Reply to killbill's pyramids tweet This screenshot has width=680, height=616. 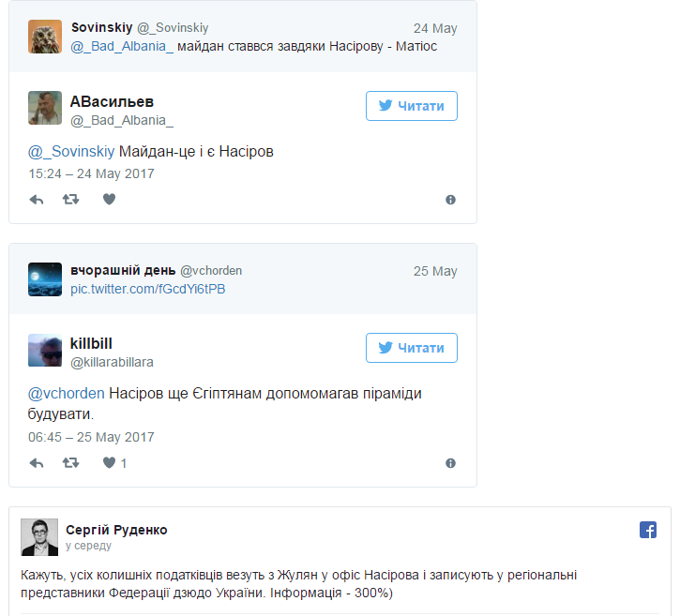37,463
